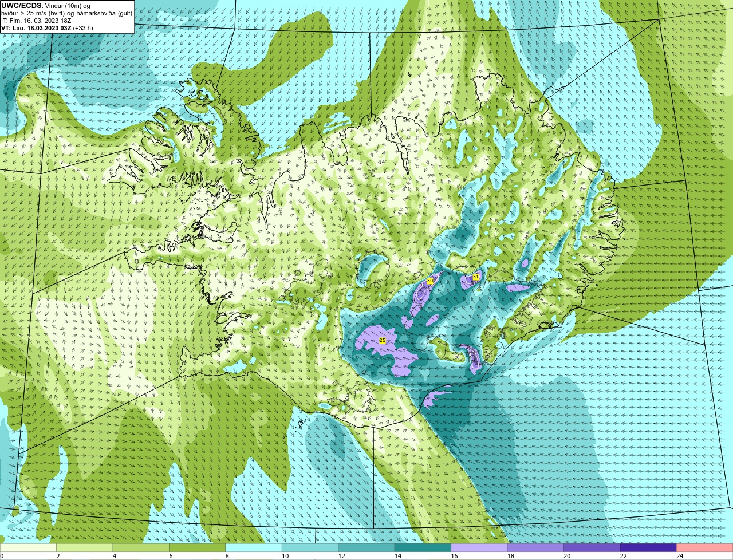733x560 pixels.
Task: Click the yellow gust marker labeled 31
Action: point(476,277)
